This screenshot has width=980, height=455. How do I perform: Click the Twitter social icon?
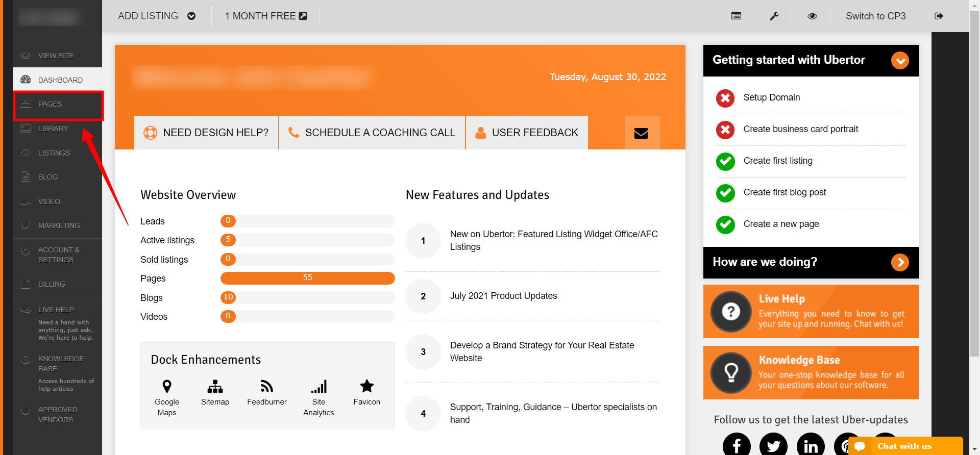[x=774, y=445]
